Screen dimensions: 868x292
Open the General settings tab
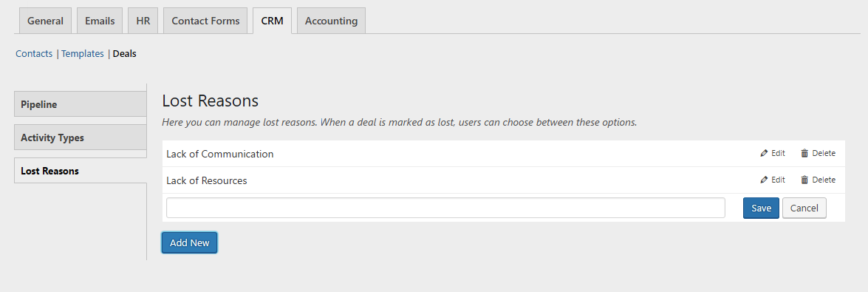45,21
